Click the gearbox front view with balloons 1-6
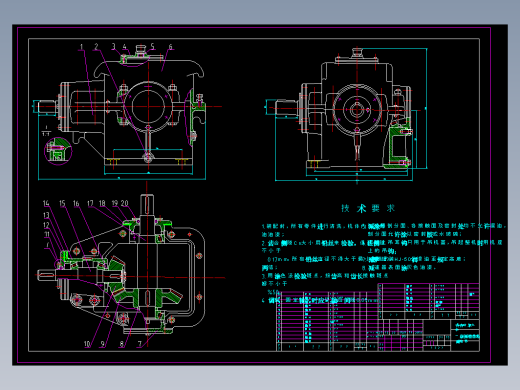 point(122,112)
